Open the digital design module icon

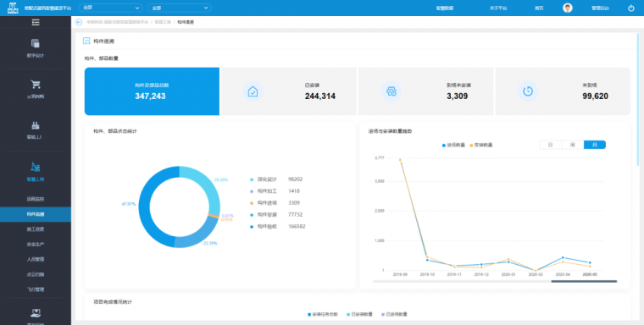36,43
